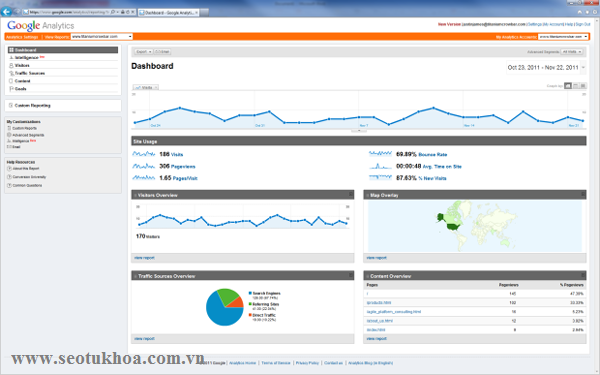Open a new browser tab

point(204,13)
